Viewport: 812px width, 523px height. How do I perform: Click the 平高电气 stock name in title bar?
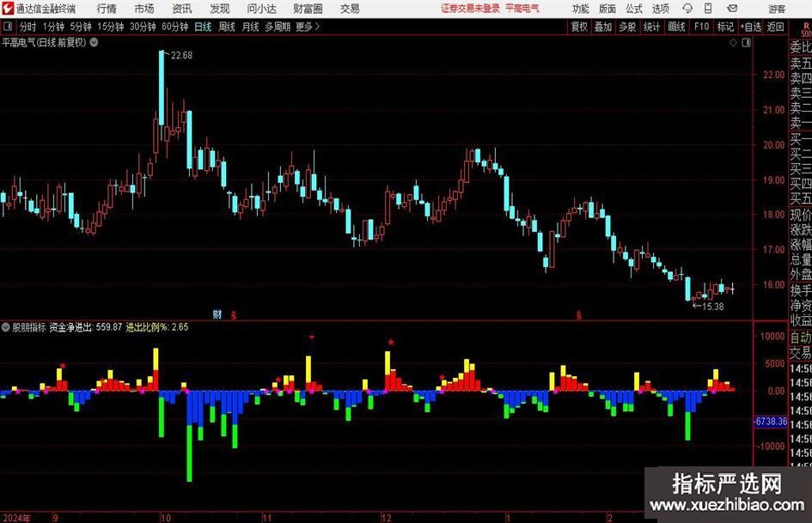tap(522, 9)
